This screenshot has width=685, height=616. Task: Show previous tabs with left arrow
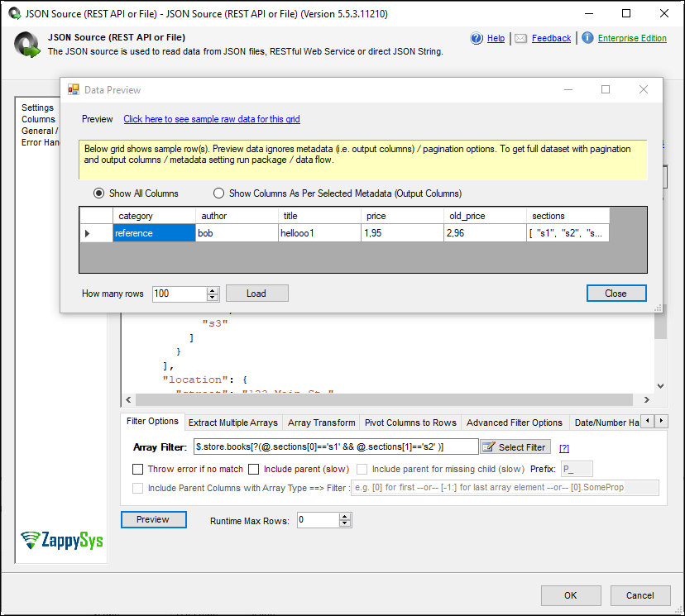(648, 421)
